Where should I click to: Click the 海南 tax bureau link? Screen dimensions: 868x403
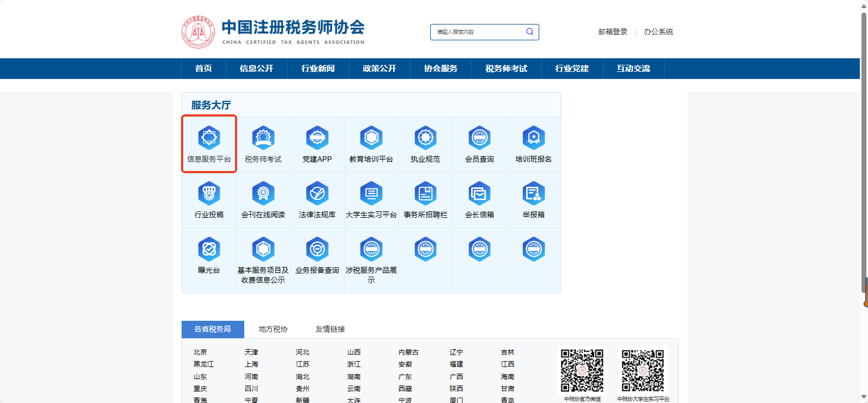508,377
